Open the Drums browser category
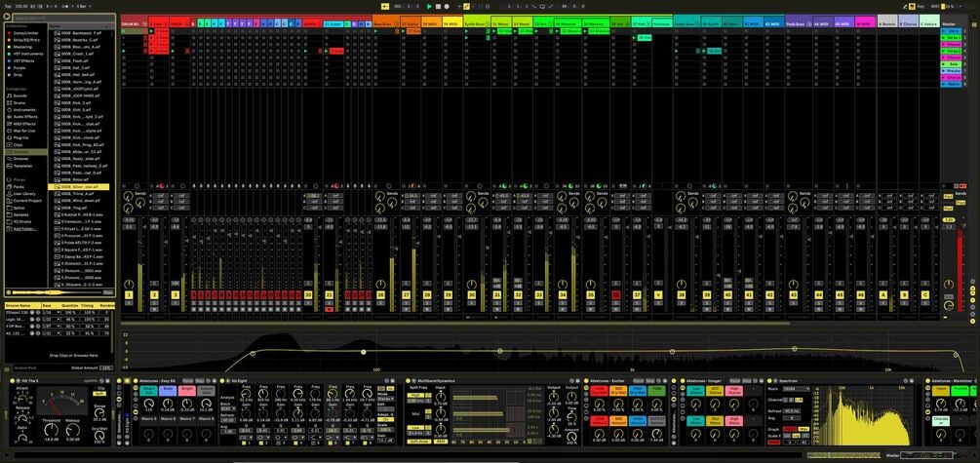Viewport: 980px width, 463px height. point(20,102)
